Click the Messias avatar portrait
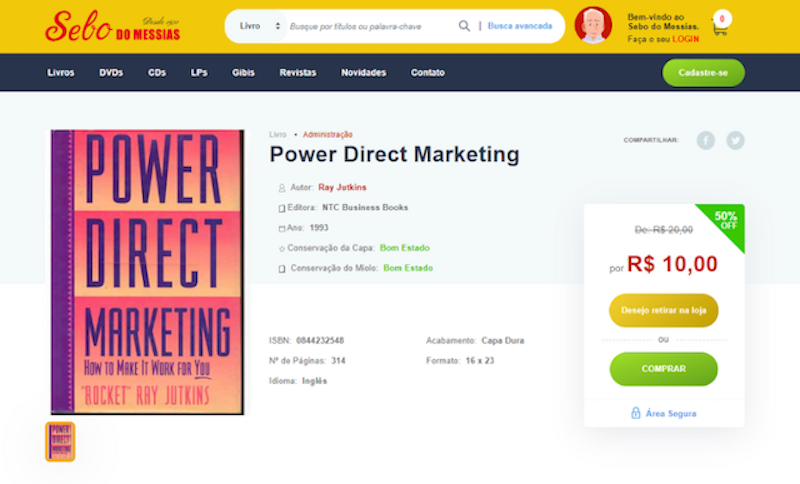 (593, 26)
